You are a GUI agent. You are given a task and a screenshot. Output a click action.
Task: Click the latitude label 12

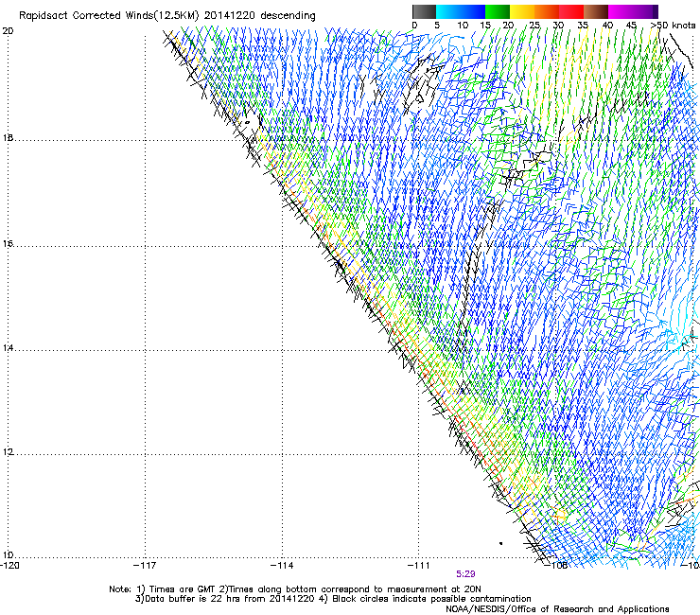coord(8,452)
